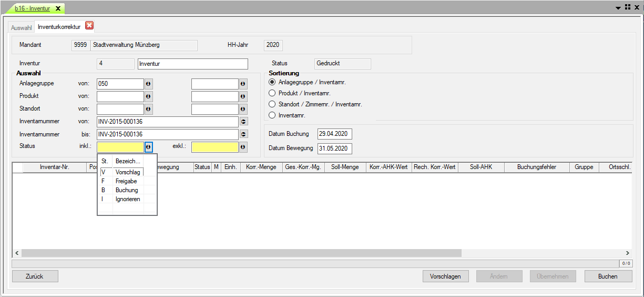The width and height of the screenshot is (644, 297).
Task: Open window list dropdown arrow at top right
Action: (x=619, y=8)
